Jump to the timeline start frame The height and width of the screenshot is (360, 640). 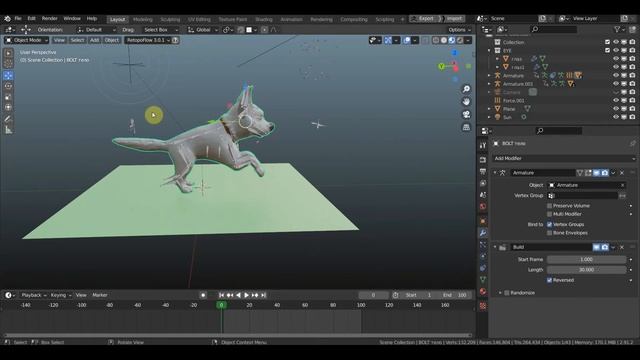(221, 295)
